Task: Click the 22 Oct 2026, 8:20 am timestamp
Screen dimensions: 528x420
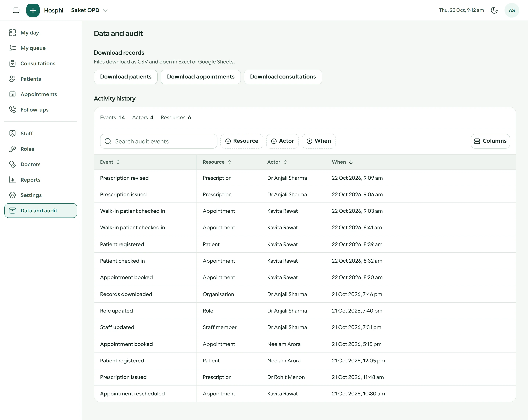Action: click(357, 277)
